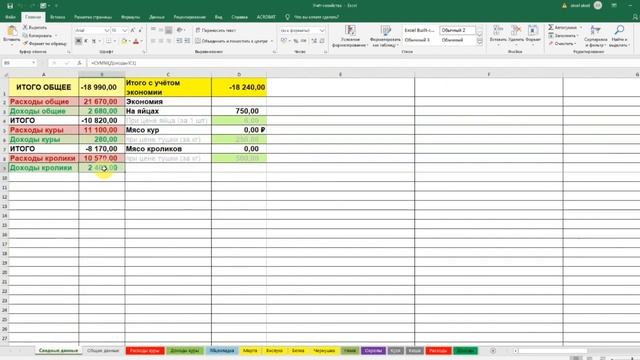Click the increase indent icon
Image resolution: width=640 pixels, height=360 pixels.
tap(187, 41)
